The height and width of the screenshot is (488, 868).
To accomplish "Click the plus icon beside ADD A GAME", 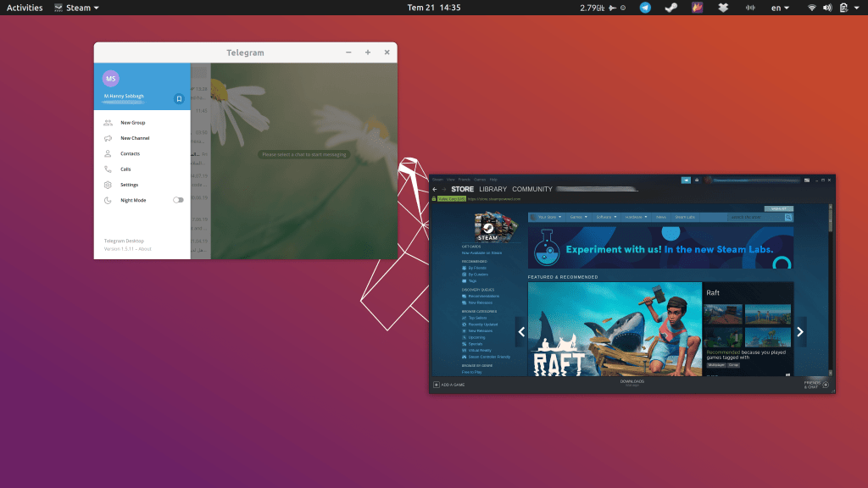I will point(437,384).
